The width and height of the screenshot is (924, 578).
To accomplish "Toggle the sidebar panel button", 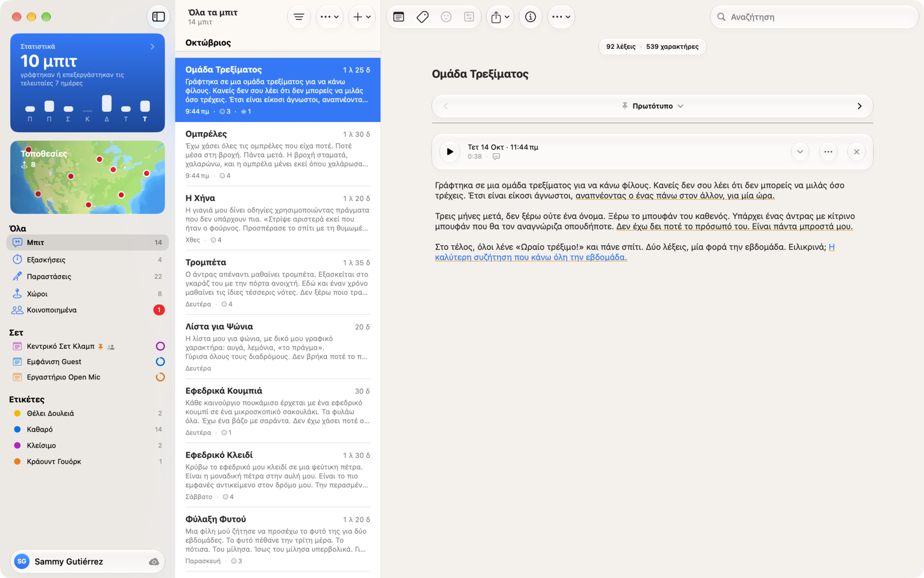I will click(x=158, y=17).
